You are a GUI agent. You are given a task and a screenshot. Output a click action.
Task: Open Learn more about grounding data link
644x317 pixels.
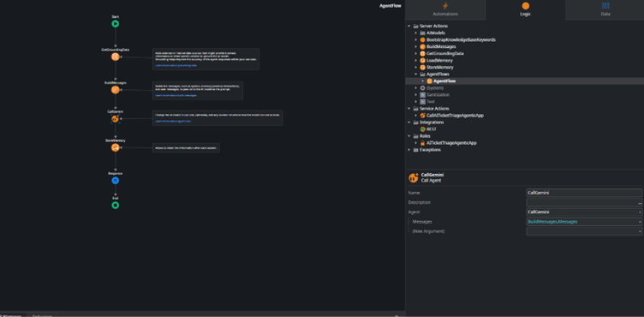176,65
